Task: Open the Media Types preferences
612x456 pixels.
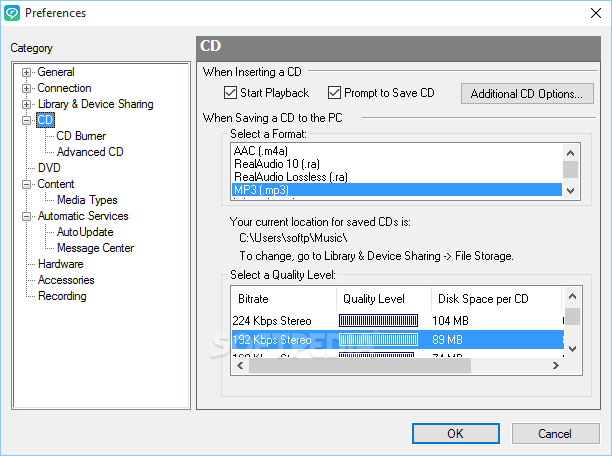Action: tap(87, 200)
